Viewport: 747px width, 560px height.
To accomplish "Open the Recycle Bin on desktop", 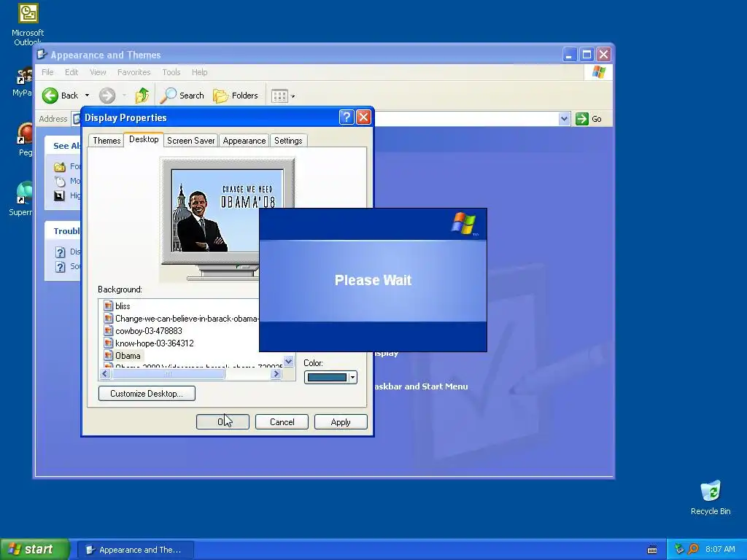I will click(711, 497).
